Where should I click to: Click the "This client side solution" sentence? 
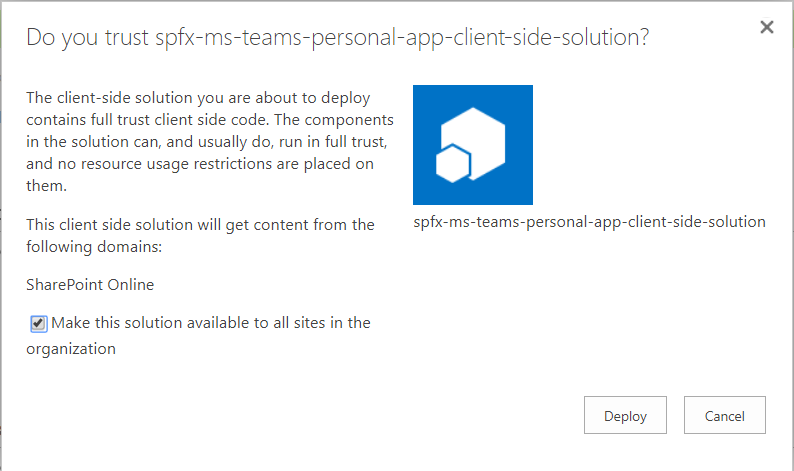[200, 225]
